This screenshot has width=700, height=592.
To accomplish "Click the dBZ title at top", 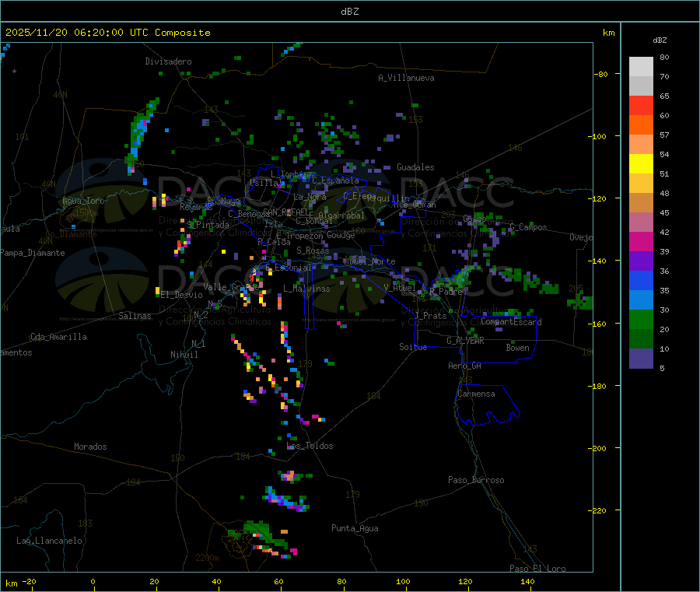I will pyautogui.click(x=349, y=11).
